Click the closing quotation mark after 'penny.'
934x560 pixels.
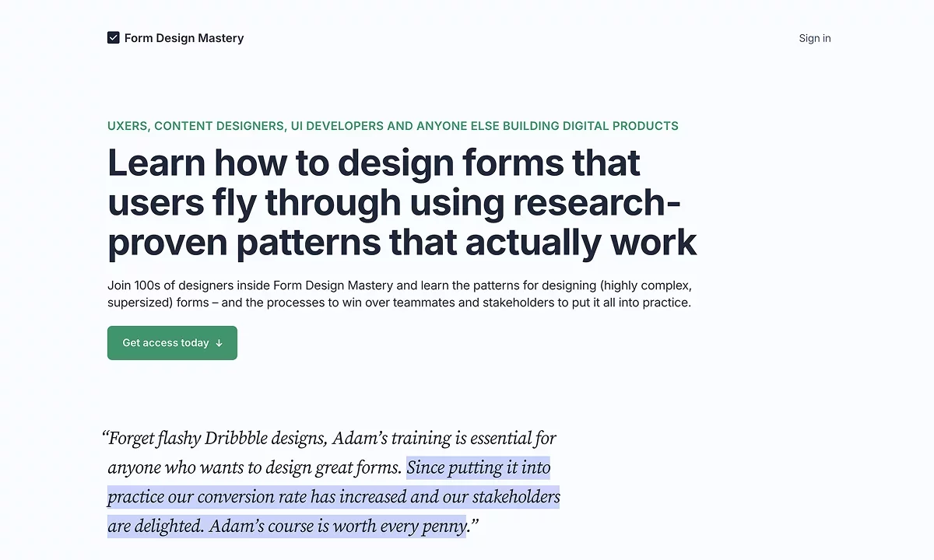coord(474,526)
